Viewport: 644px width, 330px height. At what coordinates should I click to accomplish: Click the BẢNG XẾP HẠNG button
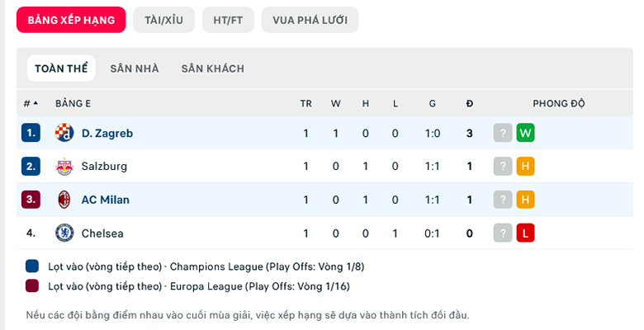pyautogui.click(x=71, y=20)
